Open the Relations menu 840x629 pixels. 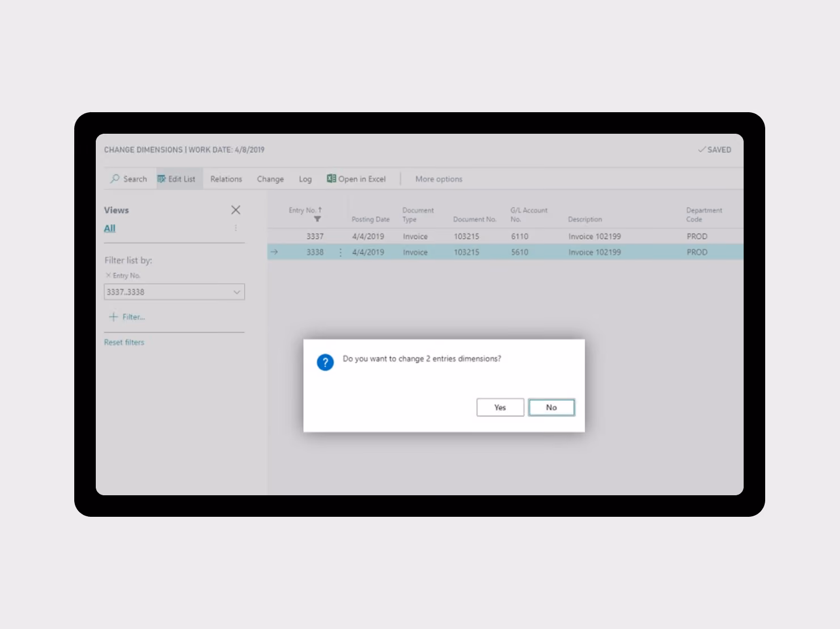(226, 179)
